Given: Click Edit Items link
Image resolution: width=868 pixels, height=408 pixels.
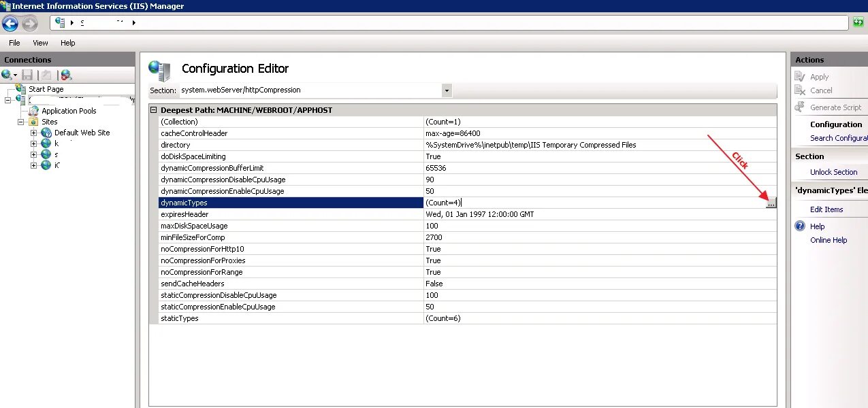Looking at the screenshot, I should [x=826, y=209].
